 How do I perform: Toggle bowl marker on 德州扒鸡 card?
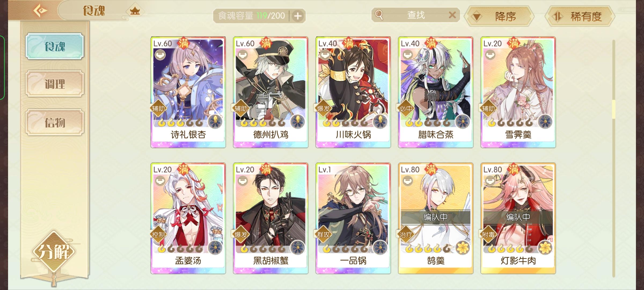click(x=243, y=55)
